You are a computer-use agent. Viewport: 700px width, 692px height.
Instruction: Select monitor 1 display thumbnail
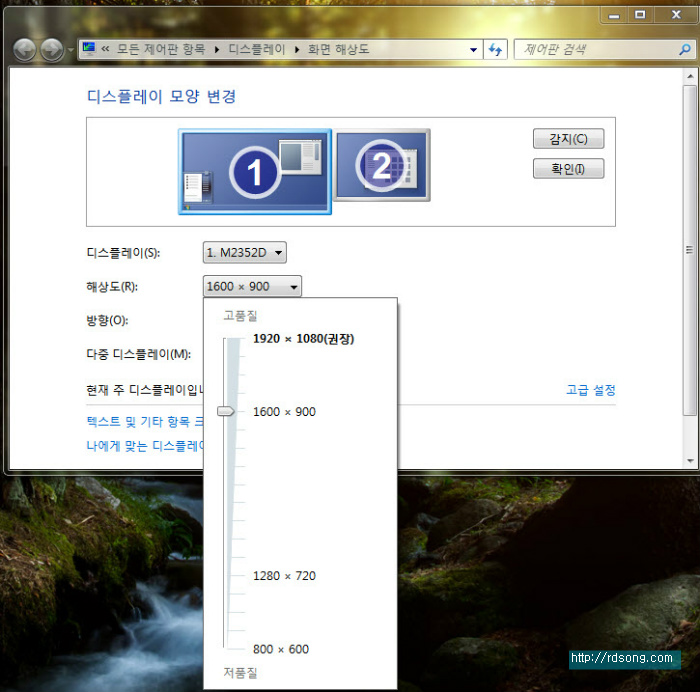click(x=255, y=171)
